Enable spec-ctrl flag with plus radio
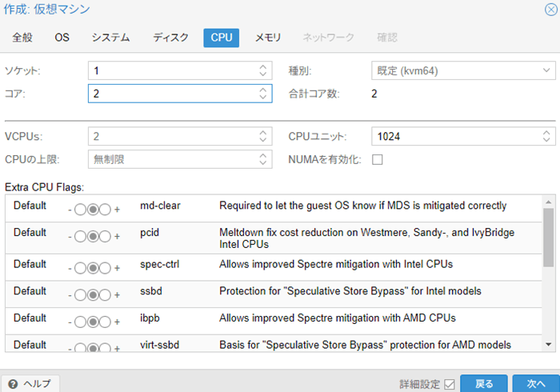Screen dimensions: 560x392 coord(105,268)
